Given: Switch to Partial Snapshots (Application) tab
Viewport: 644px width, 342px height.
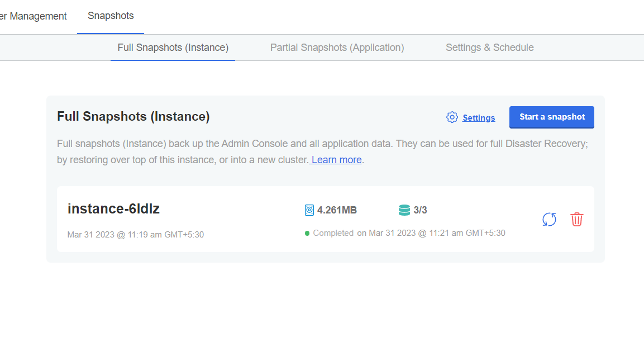Looking at the screenshot, I should [x=337, y=47].
